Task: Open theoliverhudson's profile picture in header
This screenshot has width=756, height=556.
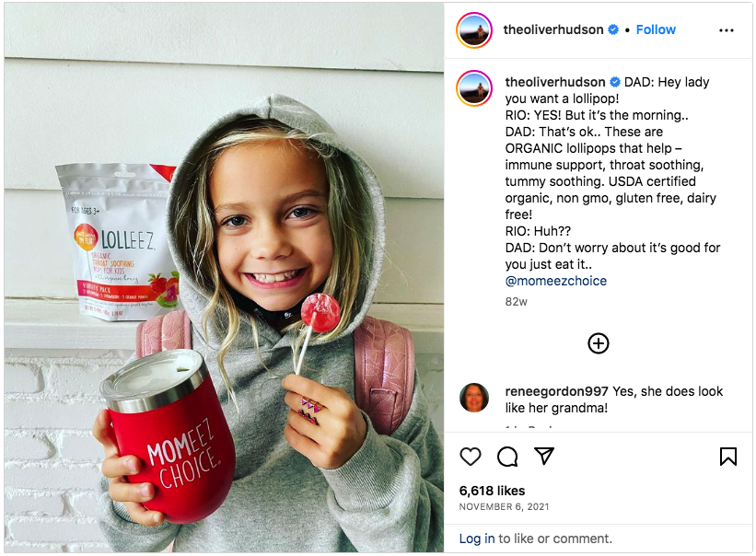Action: coord(474,30)
